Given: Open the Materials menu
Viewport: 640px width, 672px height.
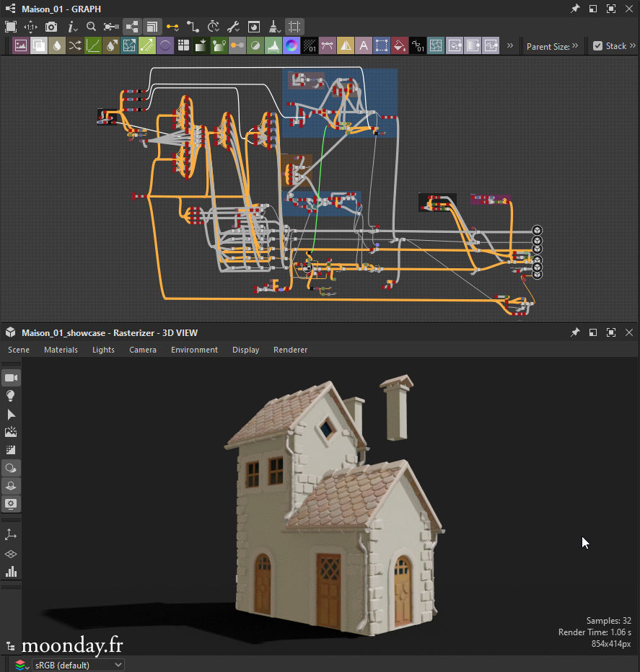Looking at the screenshot, I should pyautogui.click(x=61, y=350).
